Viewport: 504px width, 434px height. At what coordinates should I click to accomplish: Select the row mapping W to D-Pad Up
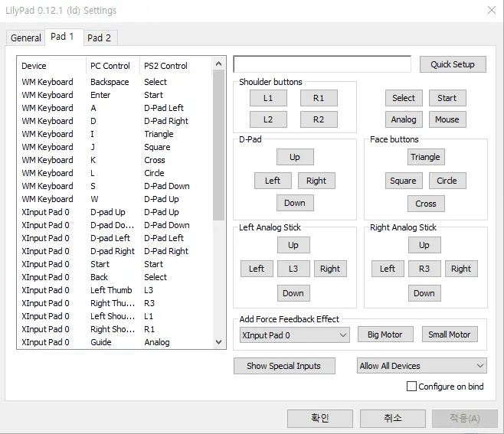tap(115, 199)
